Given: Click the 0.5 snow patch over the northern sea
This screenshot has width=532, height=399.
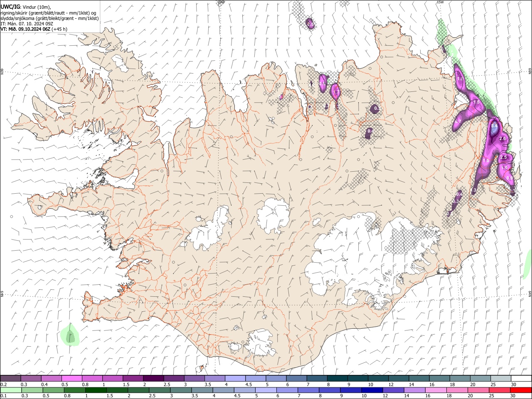Looking at the screenshot, I should (310, 24).
